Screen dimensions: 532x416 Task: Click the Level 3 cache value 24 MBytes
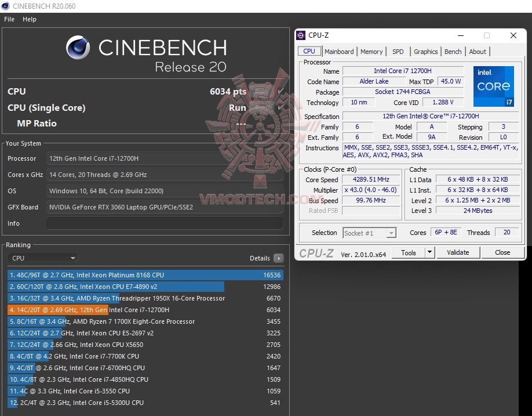coord(478,211)
